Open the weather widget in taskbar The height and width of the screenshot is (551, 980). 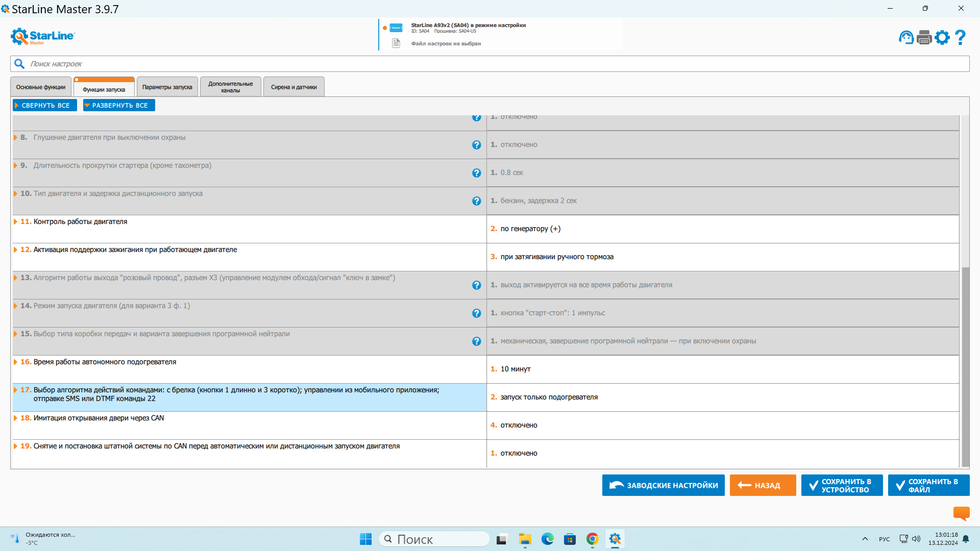[43, 539]
